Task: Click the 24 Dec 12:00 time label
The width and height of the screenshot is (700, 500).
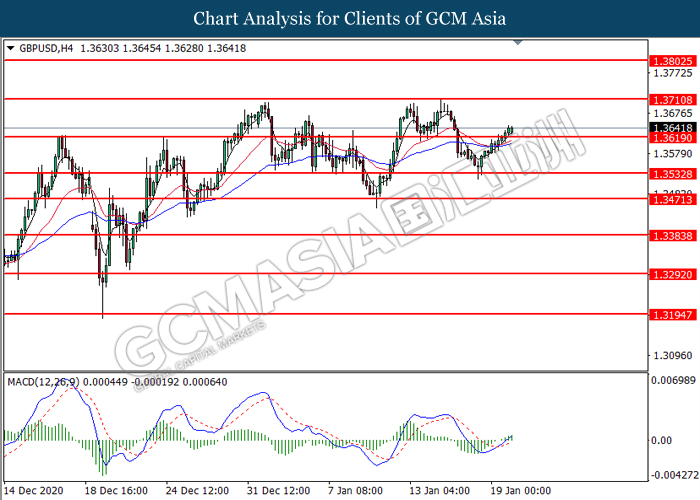Action: click(x=197, y=491)
